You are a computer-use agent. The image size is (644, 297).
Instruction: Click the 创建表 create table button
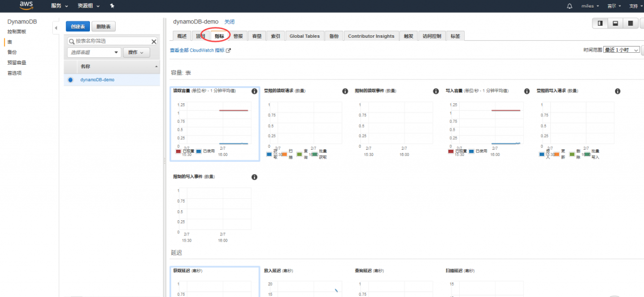77,26
